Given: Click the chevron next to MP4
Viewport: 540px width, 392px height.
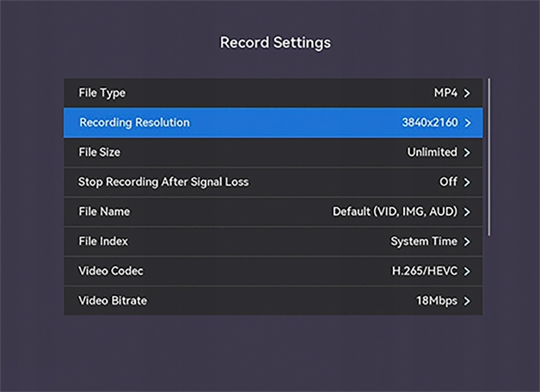Looking at the screenshot, I should pyautogui.click(x=467, y=94).
